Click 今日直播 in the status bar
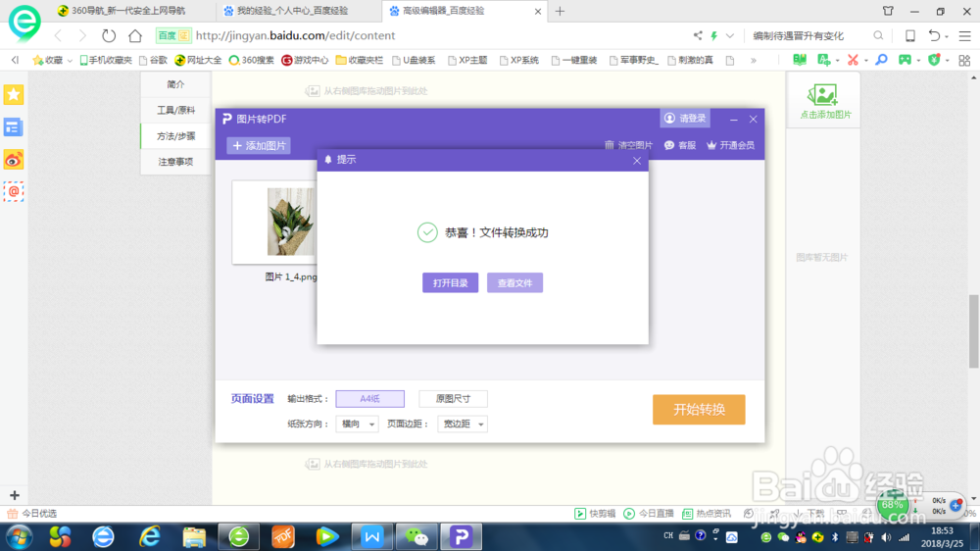Image resolution: width=980 pixels, height=551 pixels. (649, 514)
